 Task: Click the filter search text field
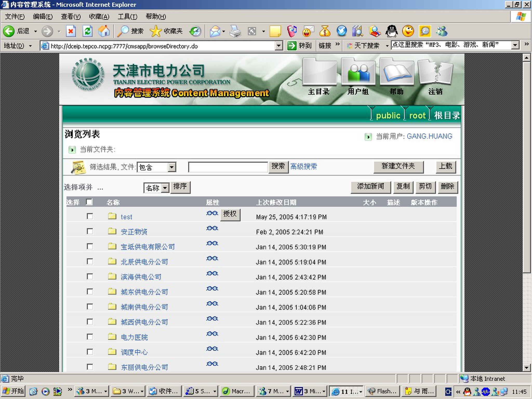tap(228, 167)
